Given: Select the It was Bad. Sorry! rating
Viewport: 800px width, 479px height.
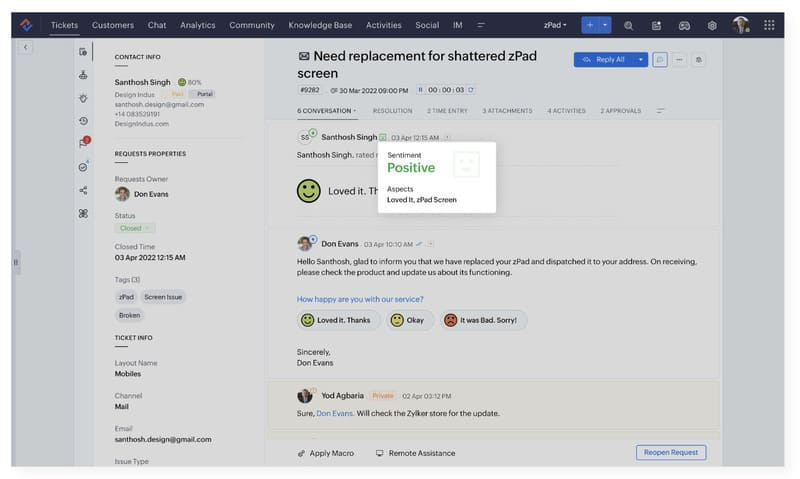Looking at the screenshot, I should coord(484,320).
